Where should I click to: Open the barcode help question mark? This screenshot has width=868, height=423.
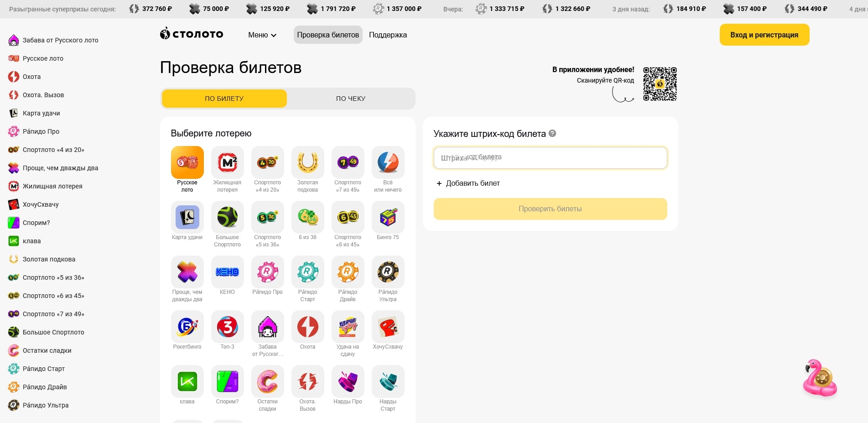pyautogui.click(x=552, y=133)
